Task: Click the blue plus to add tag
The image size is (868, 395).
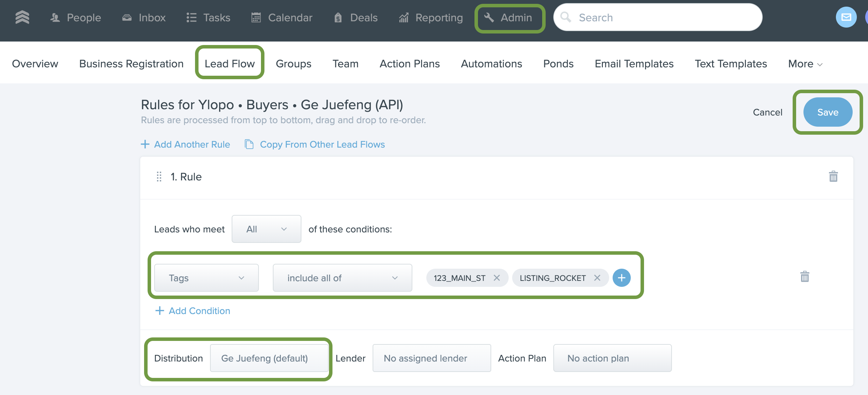Action: (x=621, y=278)
